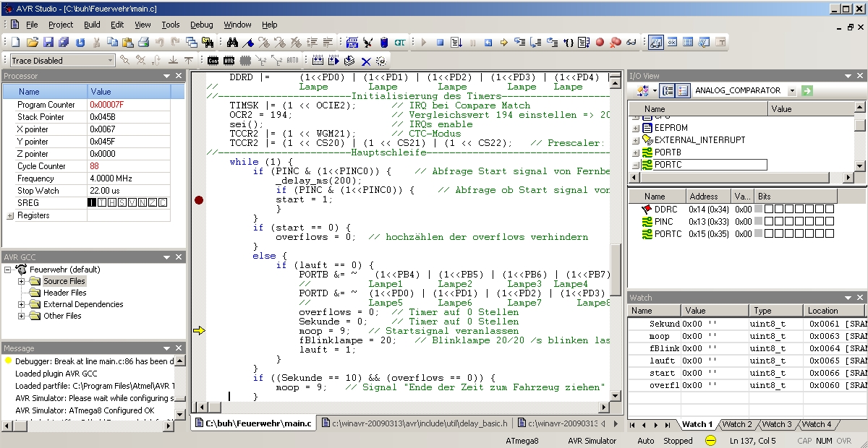
Task: Toggle the highest bit checkbox of PINC
Action: click(769, 222)
